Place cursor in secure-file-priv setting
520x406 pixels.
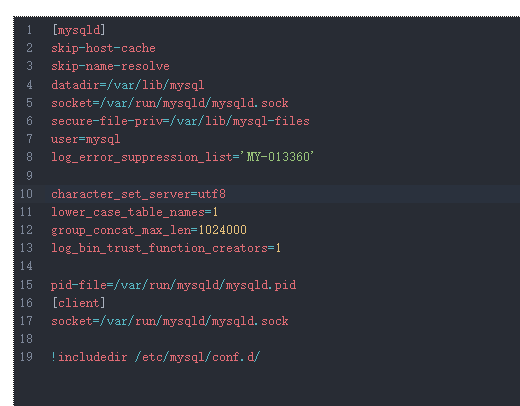point(180,121)
